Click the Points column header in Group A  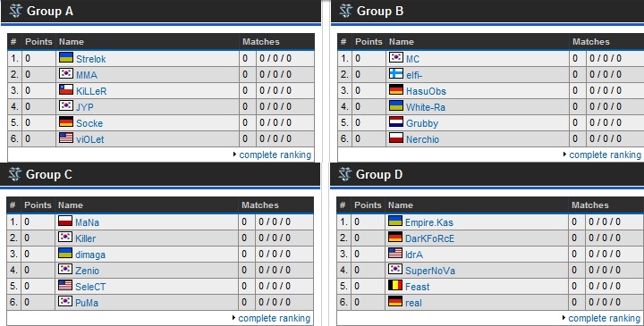[38, 42]
